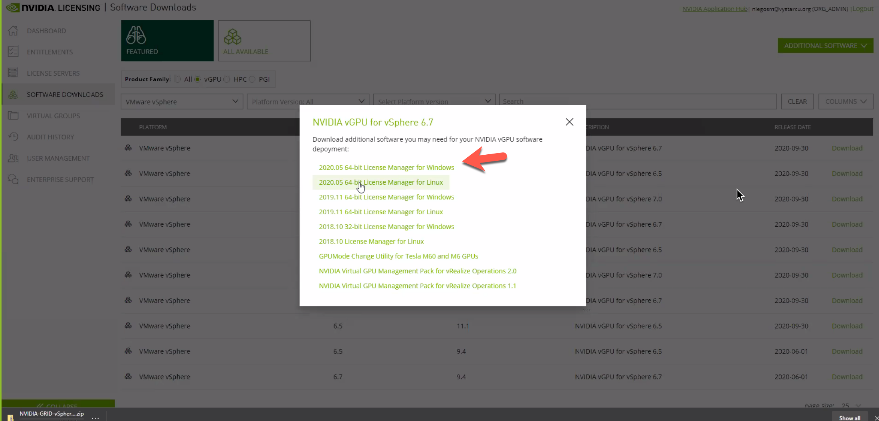879x421 pixels.
Task: Select the HPC product family radio
Action: coord(226,80)
